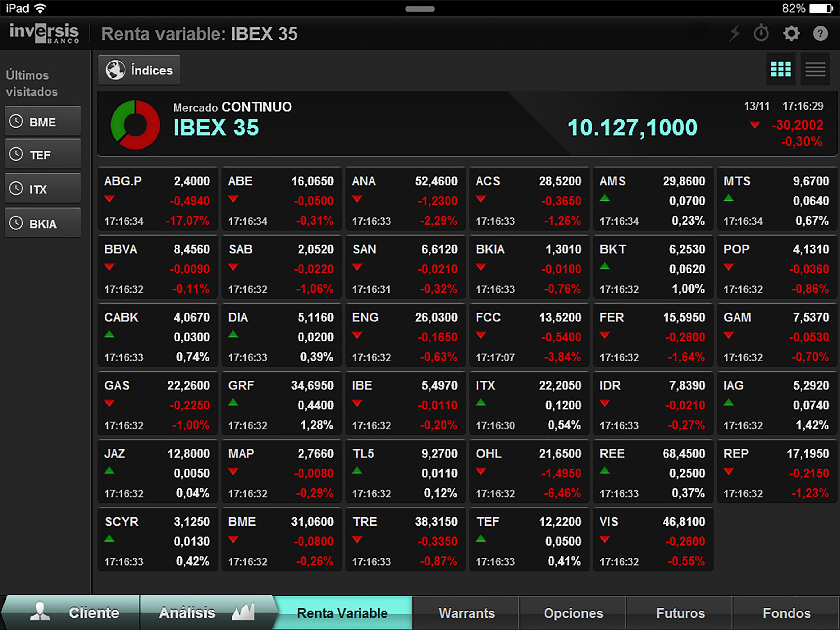
Task: Select the MTS quote tile
Action: [777, 199]
